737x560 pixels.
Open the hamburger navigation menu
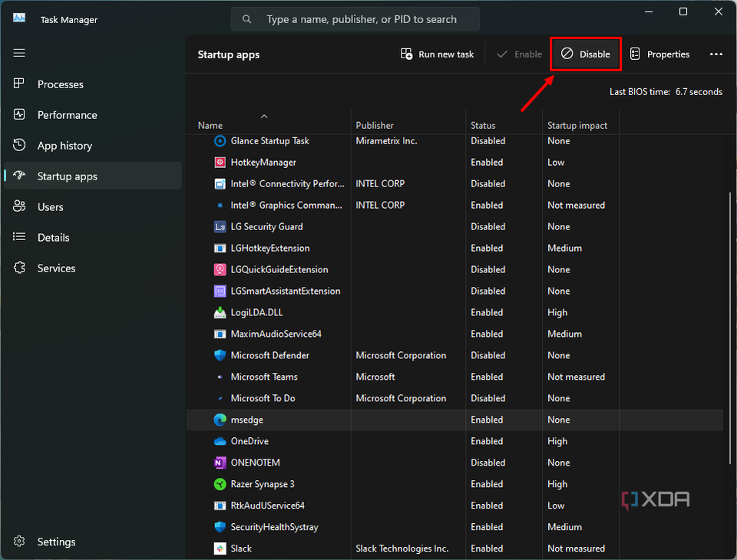[x=19, y=53]
